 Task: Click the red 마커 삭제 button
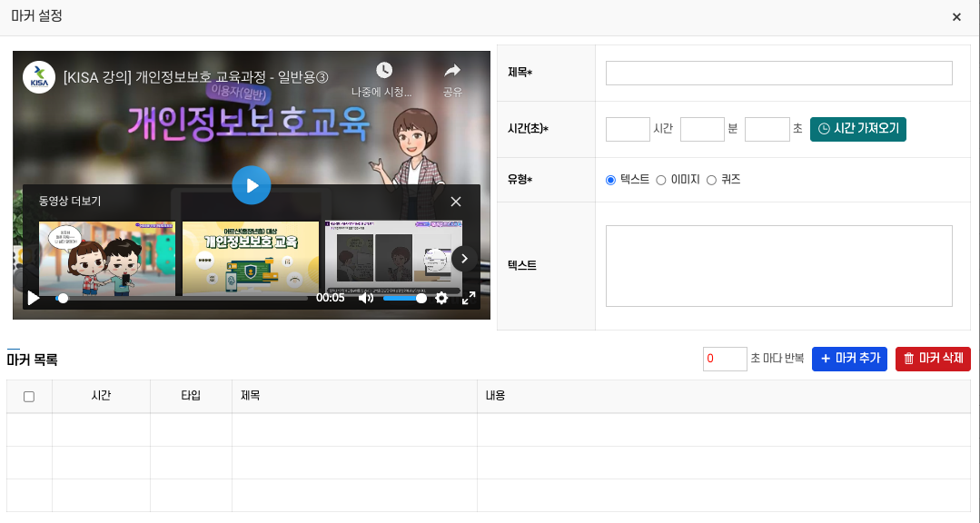click(933, 359)
